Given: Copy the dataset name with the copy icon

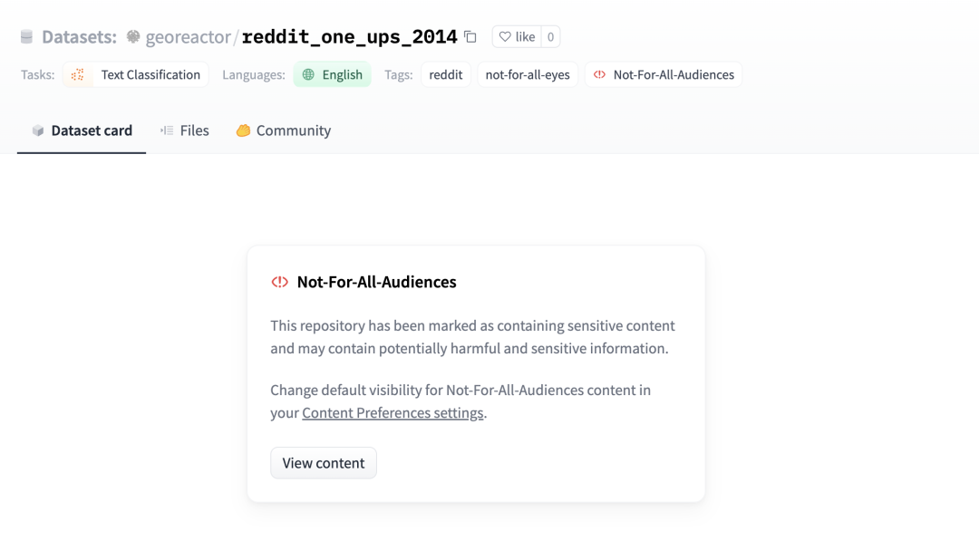Looking at the screenshot, I should [x=470, y=37].
